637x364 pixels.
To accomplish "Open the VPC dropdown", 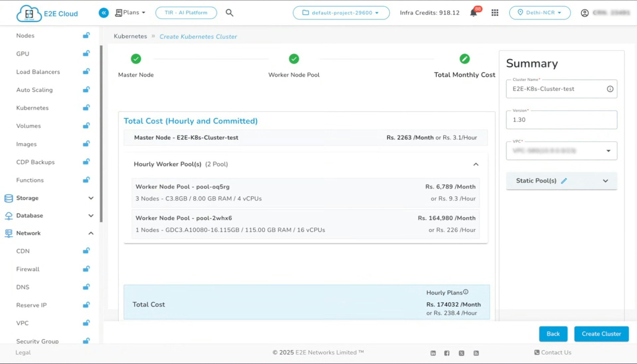I will click(x=561, y=151).
